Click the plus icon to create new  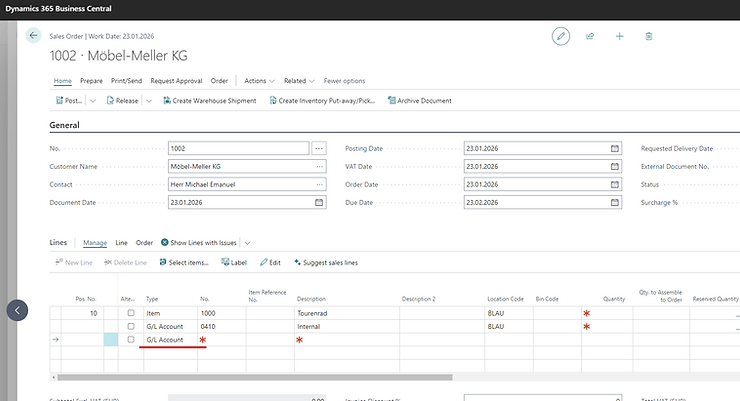point(620,36)
